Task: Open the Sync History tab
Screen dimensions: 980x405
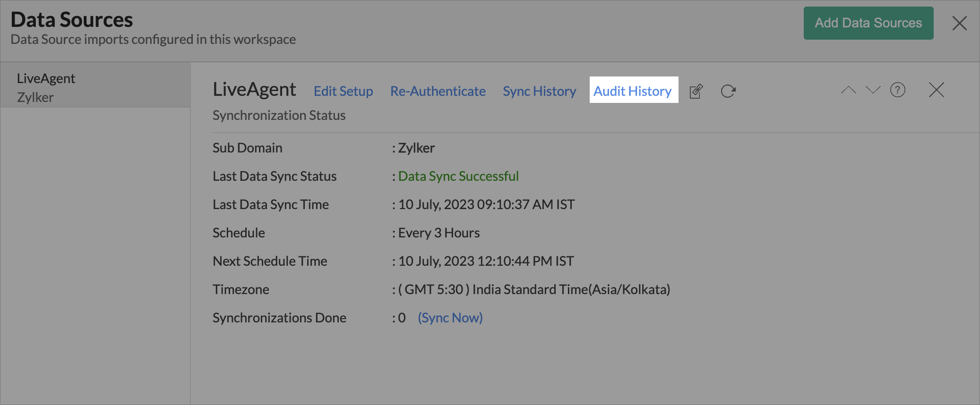Action: pos(539,91)
